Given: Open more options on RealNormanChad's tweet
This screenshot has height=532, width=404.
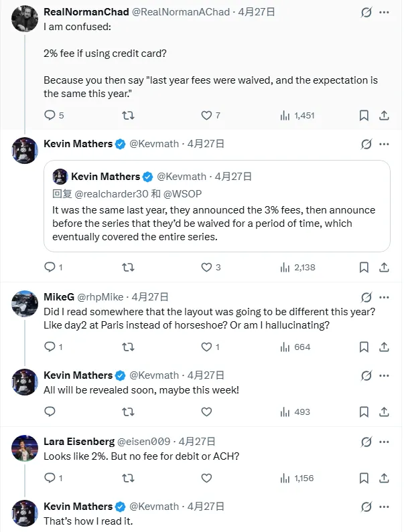Looking at the screenshot, I should 384,12.
